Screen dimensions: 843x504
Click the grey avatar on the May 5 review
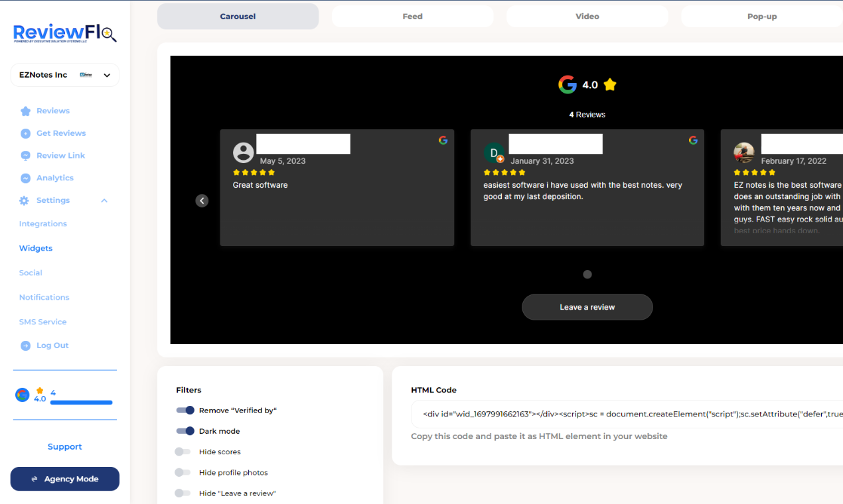pos(244,153)
